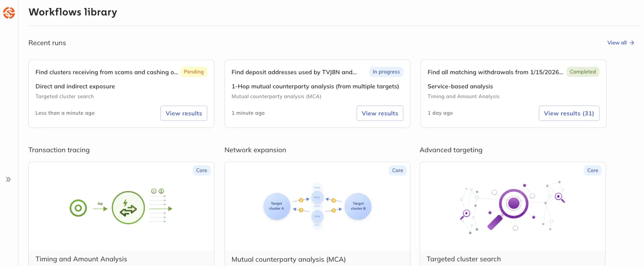The height and width of the screenshot is (266, 644).
Task: Click the Completed status badge
Action: (583, 72)
